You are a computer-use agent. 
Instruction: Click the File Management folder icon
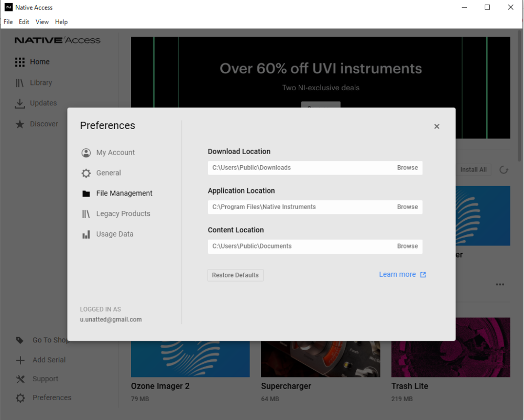pos(86,193)
